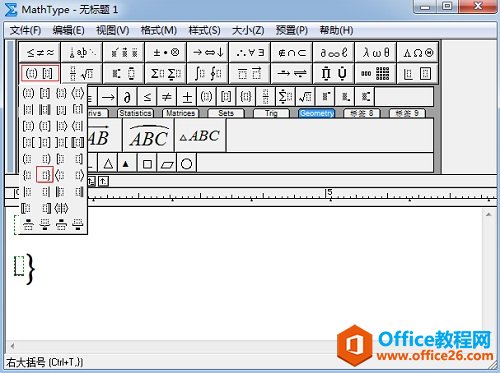Collapse the open fence templates palette button
The image size is (500, 373).
pyautogui.click(x=40, y=73)
